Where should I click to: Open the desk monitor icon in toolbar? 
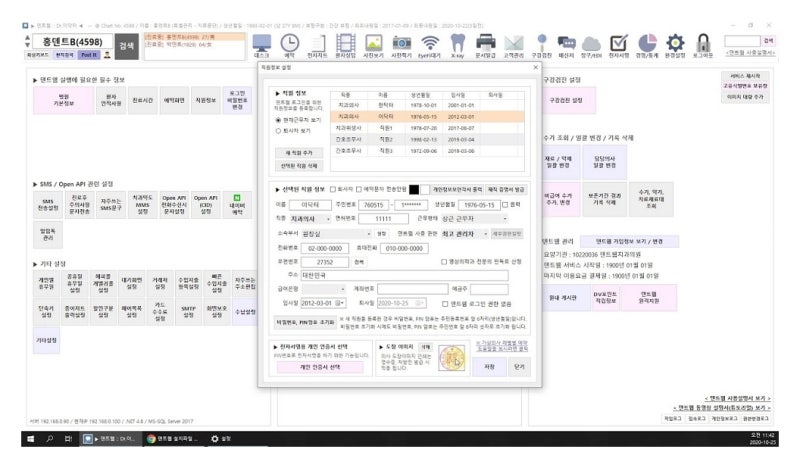click(x=262, y=45)
